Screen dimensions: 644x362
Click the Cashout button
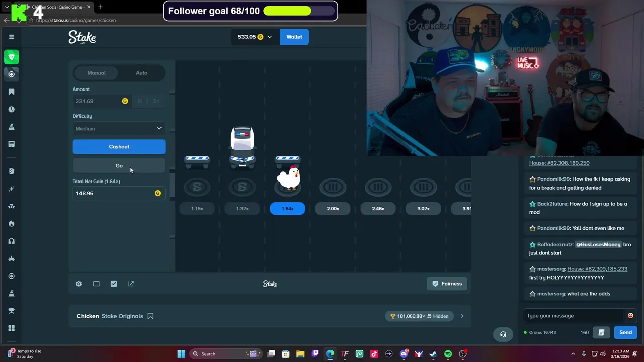click(x=119, y=147)
